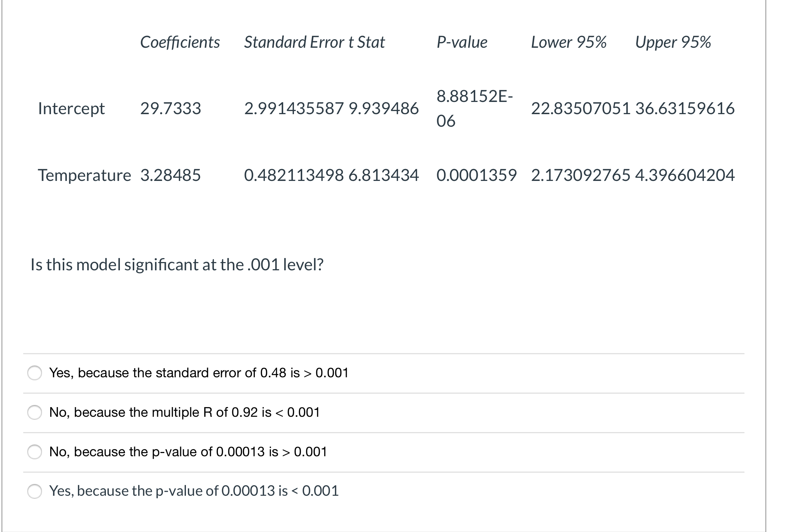Click the t Stat column header
Screen dimensions: 794x532
click(367, 42)
